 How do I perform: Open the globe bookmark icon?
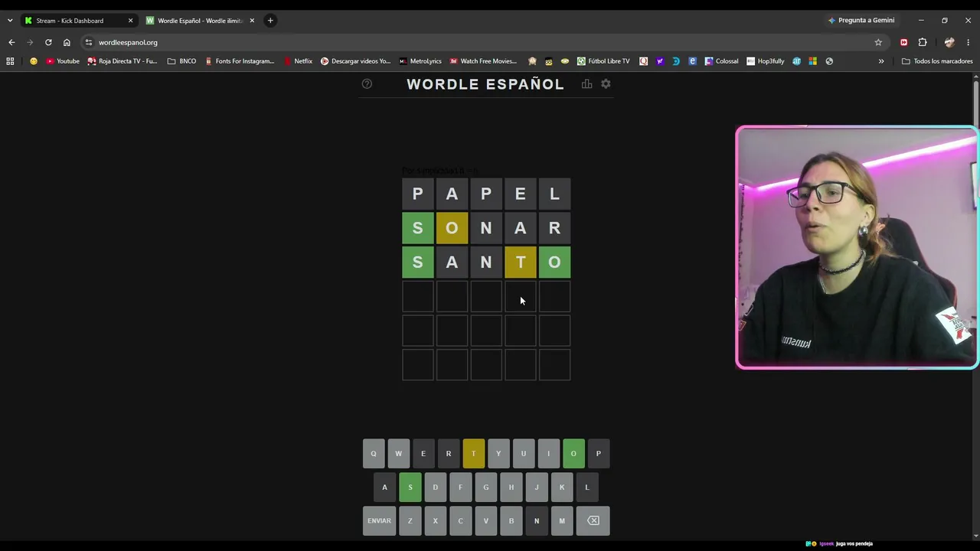(829, 61)
